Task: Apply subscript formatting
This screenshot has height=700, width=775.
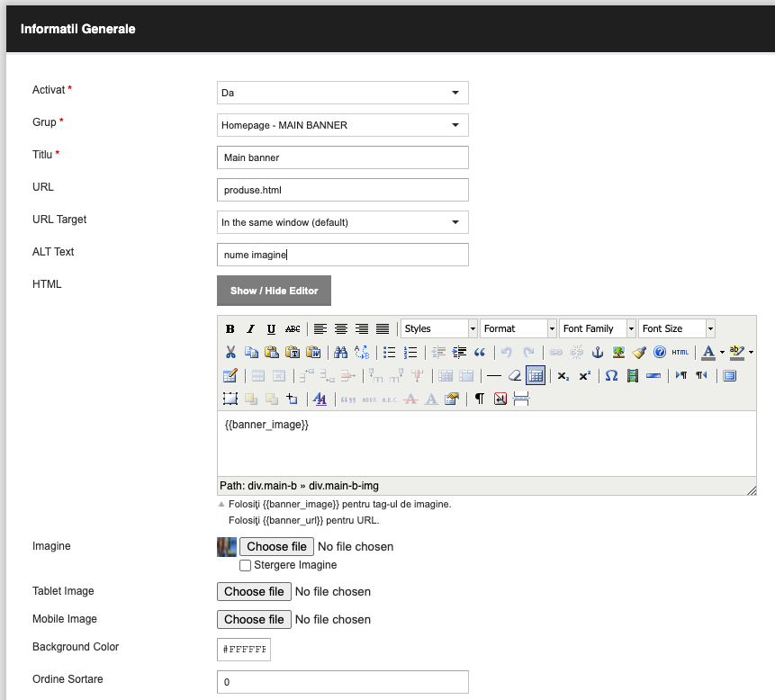Action: (563, 376)
